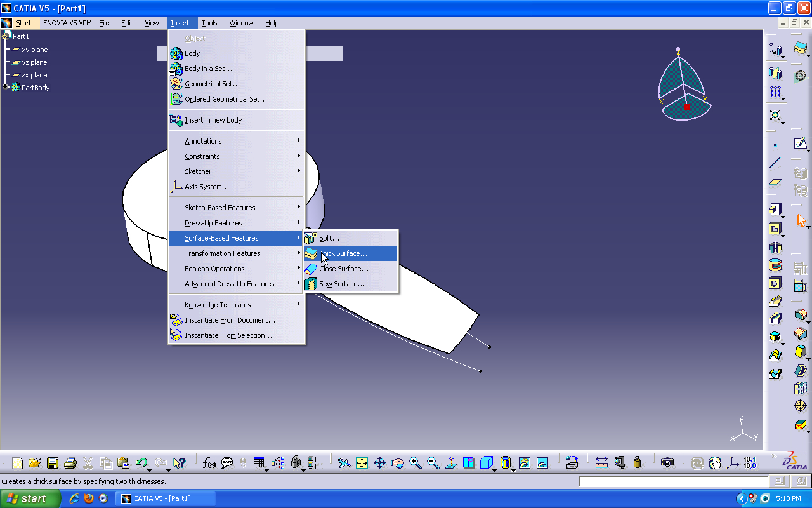
Task: Open the ENOVIA V5 VPM menu
Action: (67, 23)
